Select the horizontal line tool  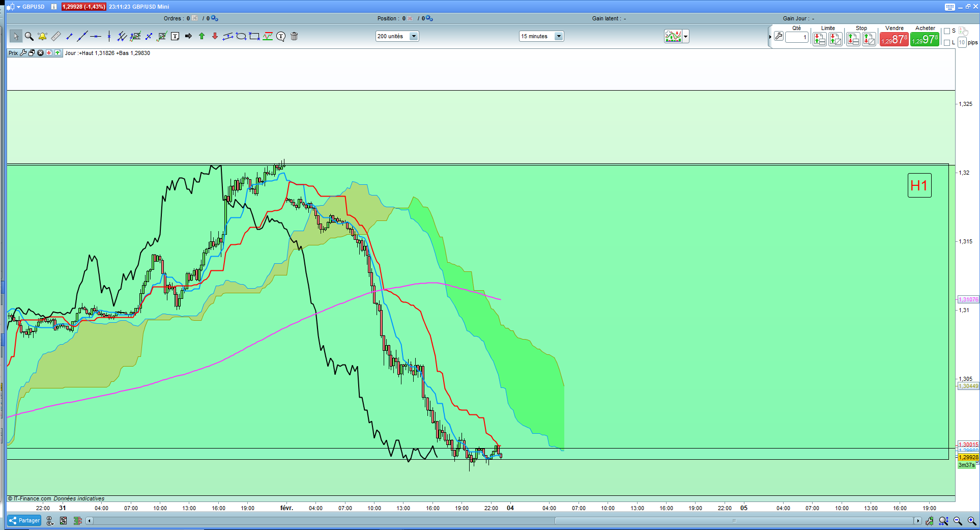click(x=96, y=36)
